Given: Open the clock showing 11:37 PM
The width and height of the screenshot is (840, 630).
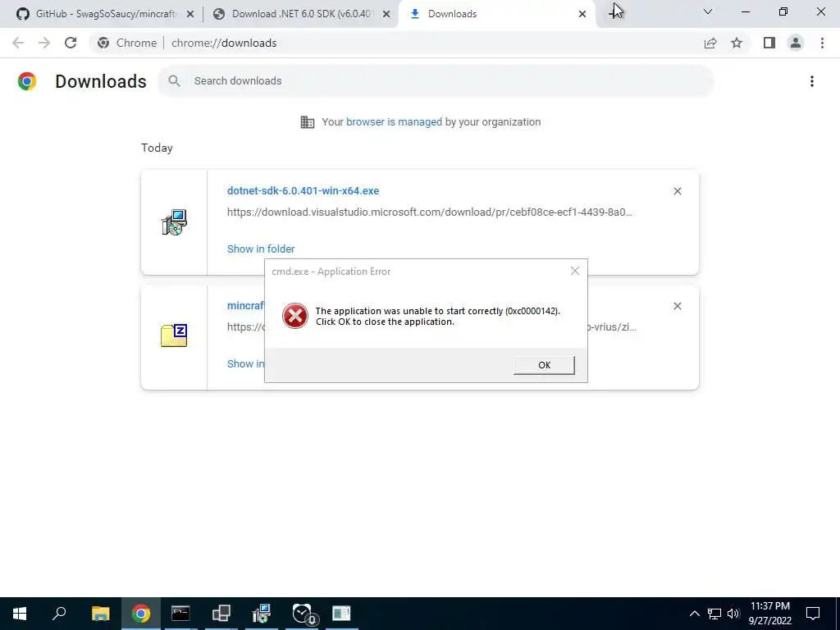Looking at the screenshot, I should (769, 614).
